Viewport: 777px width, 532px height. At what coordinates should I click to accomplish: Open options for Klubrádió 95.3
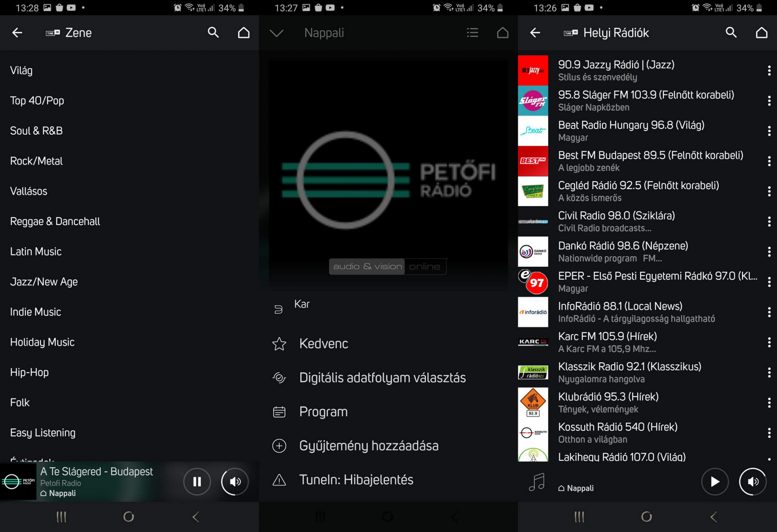coord(769,403)
